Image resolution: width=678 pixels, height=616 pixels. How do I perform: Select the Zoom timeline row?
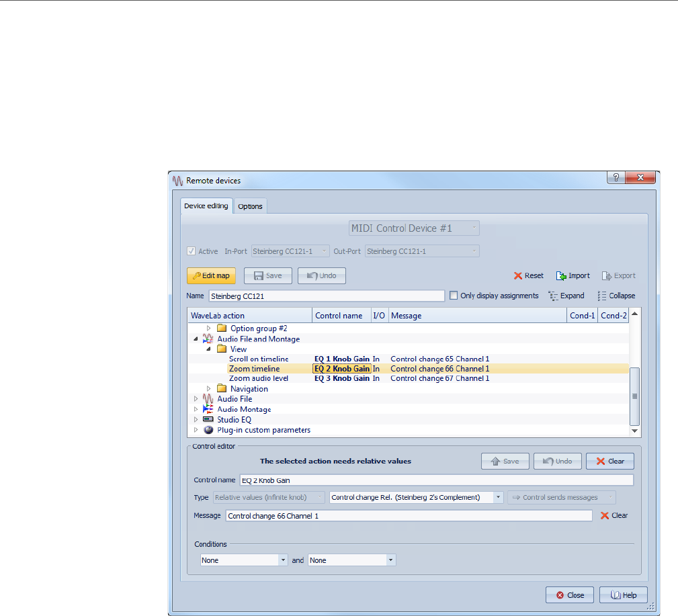(x=408, y=369)
